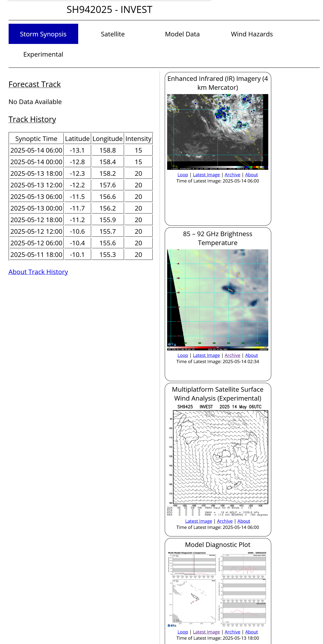This screenshot has width=323, height=644.
Task: Open the Experimental tab
Action: click(x=43, y=54)
